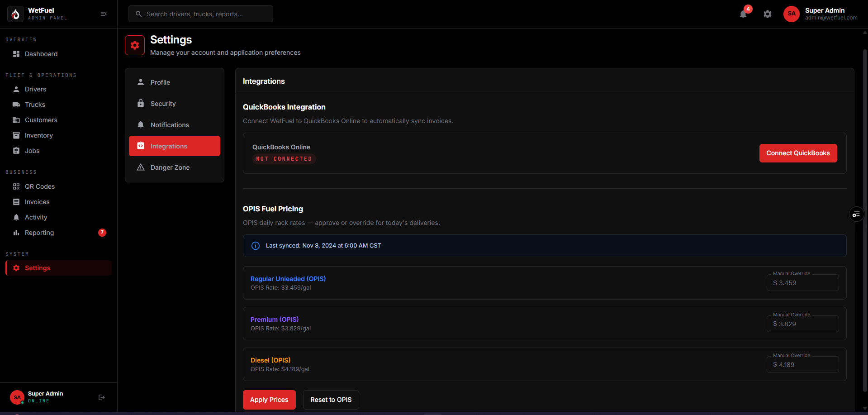Click the Jobs clipboard icon

point(16,151)
